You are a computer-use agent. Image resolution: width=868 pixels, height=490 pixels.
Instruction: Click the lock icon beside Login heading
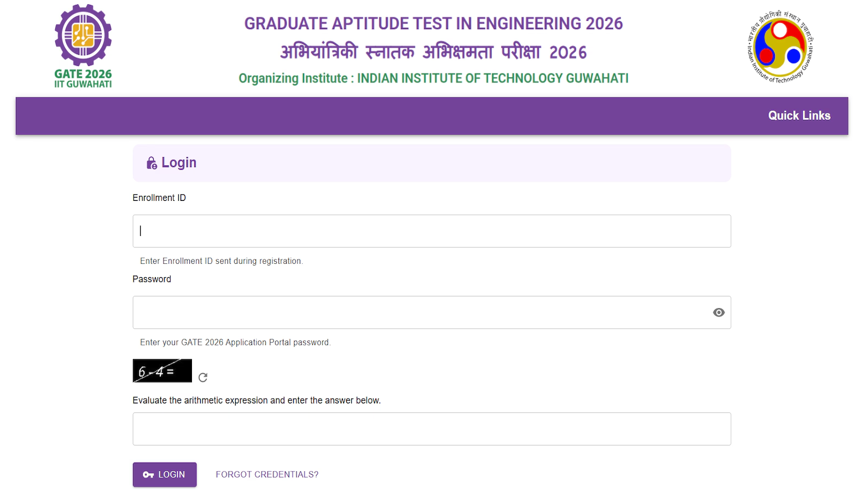152,163
